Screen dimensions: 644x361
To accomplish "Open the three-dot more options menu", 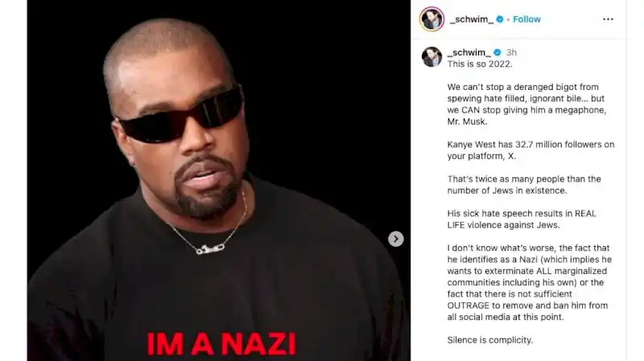I will click(x=608, y=19).
